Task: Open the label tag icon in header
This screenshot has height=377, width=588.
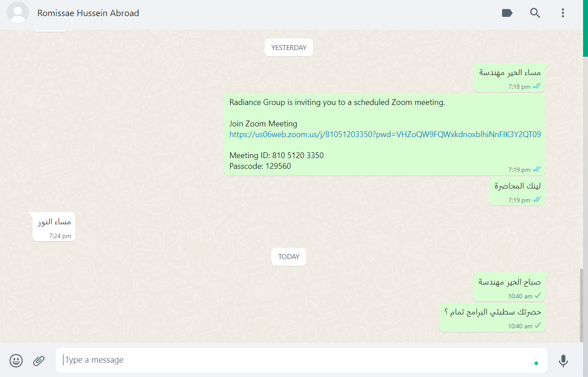Action: pos(507,13)
